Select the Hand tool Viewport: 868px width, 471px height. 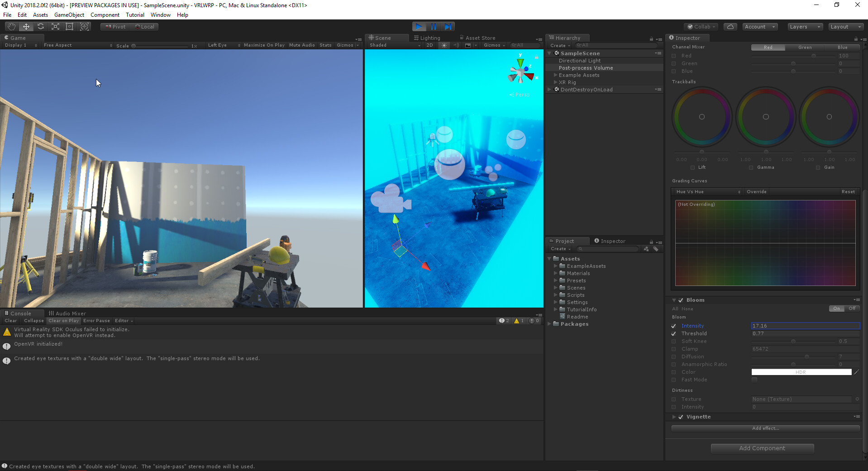point(10,26)
